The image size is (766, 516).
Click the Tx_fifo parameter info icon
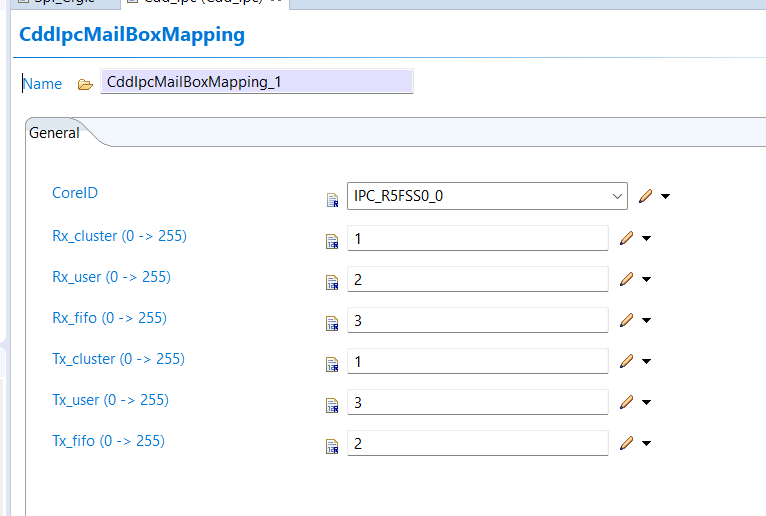click(x=332, y=447)
